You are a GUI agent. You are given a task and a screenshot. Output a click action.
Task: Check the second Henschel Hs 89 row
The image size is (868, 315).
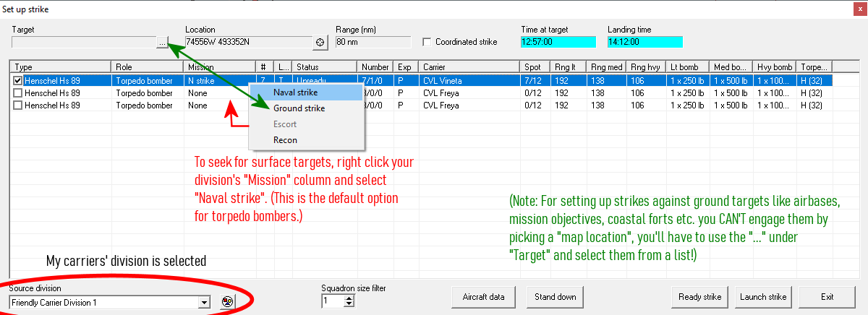pyautogui.click(x=18, y=92)
